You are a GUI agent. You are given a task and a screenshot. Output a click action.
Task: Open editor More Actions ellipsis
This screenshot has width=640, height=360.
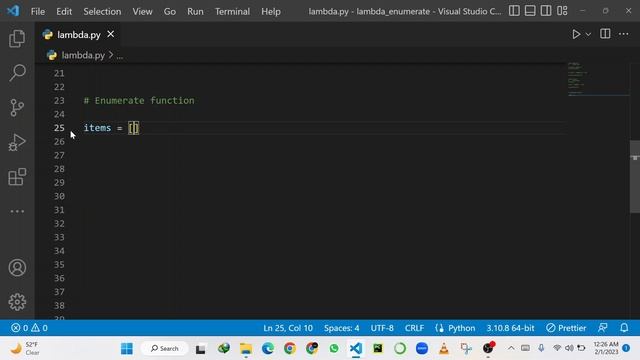[x=624, y=34]
